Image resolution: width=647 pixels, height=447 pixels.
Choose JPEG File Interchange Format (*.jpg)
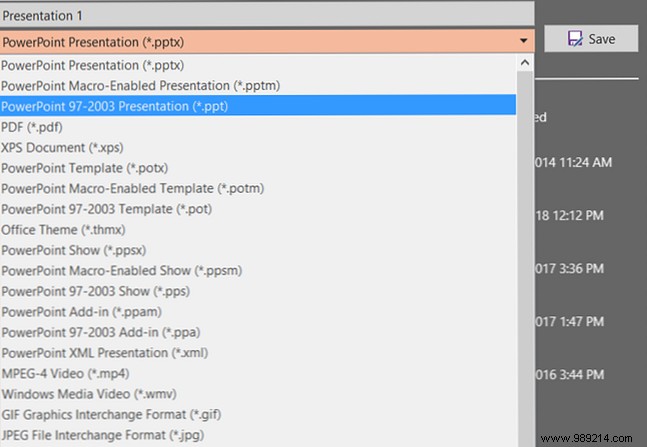pos(258,435)
